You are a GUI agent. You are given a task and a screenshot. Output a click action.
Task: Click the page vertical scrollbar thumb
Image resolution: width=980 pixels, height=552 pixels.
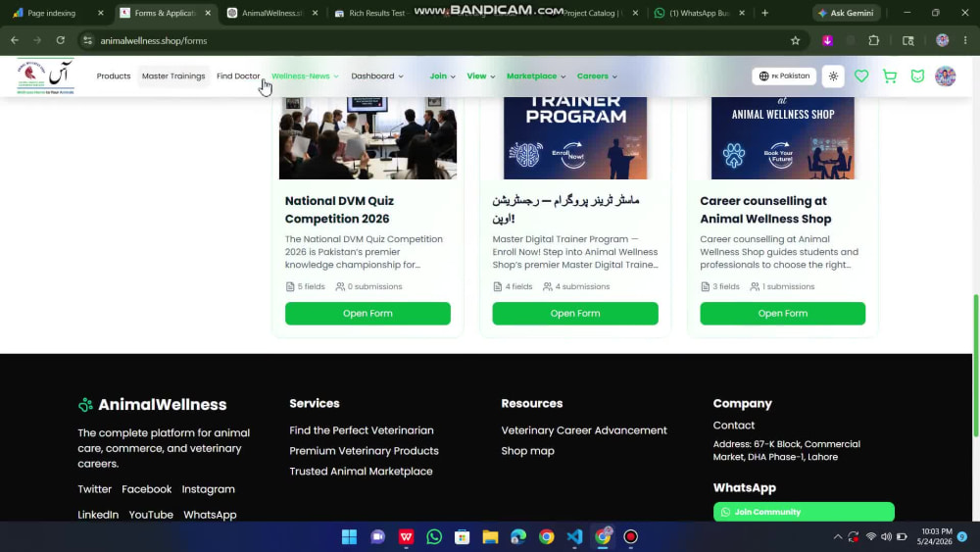pos(976,366)
